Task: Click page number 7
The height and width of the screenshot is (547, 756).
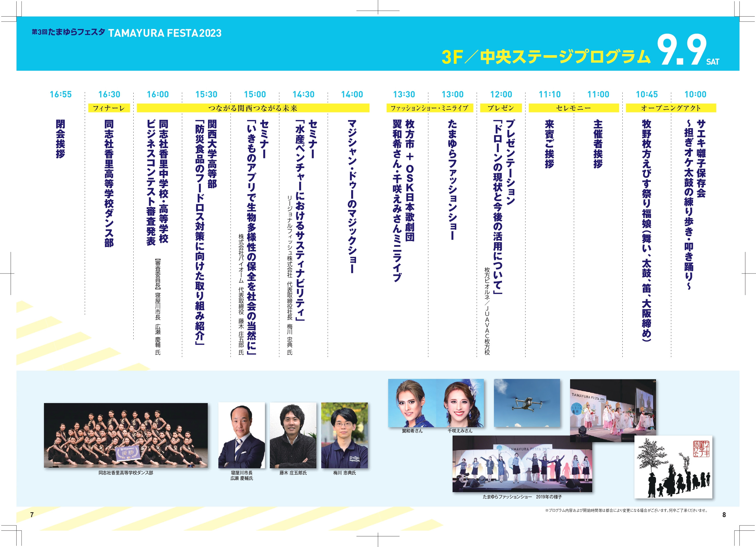Action: [x=32, y=515]
